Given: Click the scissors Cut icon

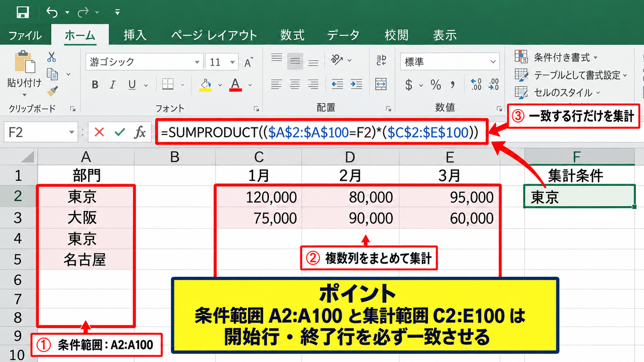Looking at the screenshot, I should pyautogui.click(x=51, y=57).
